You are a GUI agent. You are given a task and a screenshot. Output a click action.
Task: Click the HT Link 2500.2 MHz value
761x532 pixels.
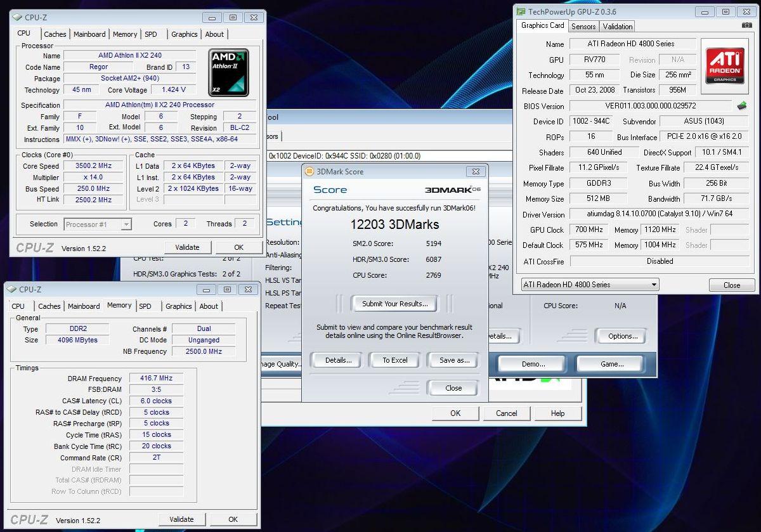pyautogui.click(x=94, y=200)
